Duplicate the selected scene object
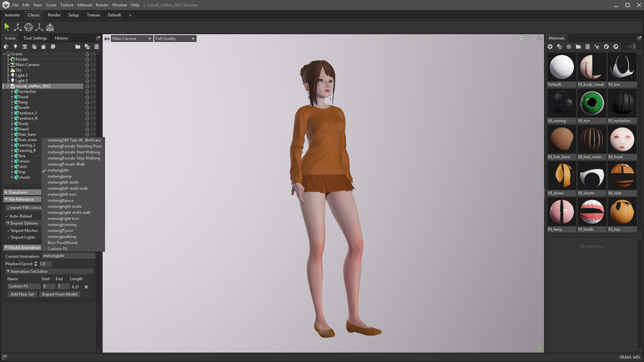Screen dimensions: 644x362 (x=87, y=47)
